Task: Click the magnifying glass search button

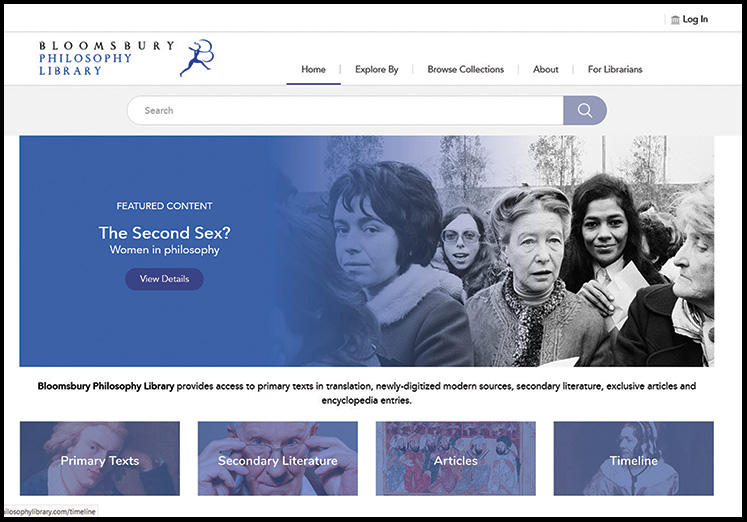Action: pos(585,110)
